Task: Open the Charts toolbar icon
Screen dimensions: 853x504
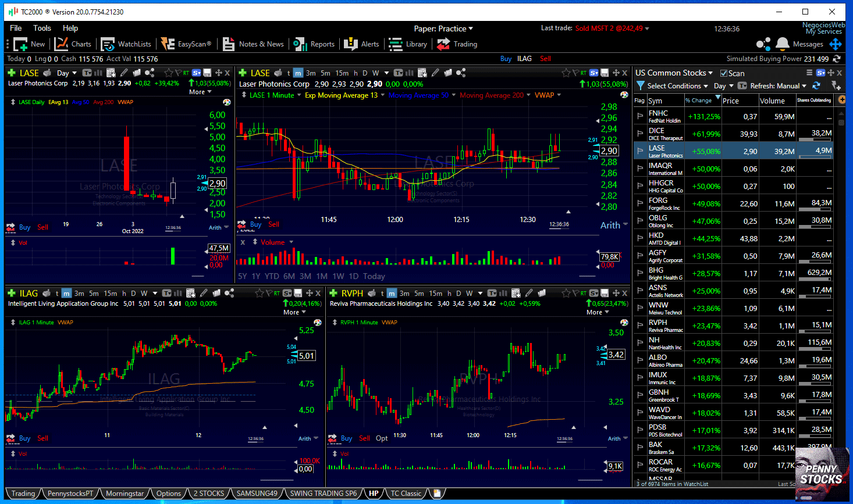Action: coord(61,44)
